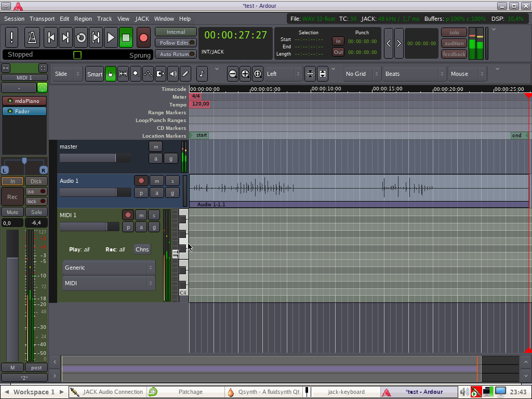
Task: Toggle Follow Edits option
Action: 176,43
